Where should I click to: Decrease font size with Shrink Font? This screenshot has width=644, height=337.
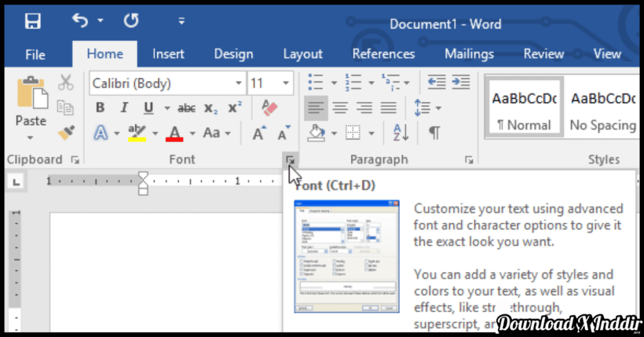pos(284,133)
